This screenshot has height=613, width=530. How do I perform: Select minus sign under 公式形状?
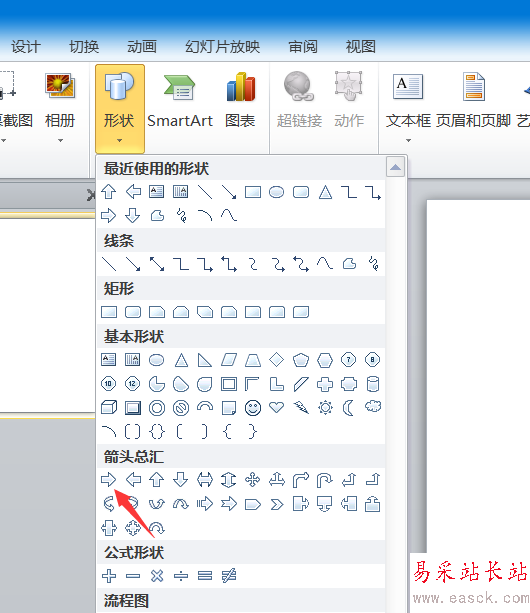tap(133, 575)
